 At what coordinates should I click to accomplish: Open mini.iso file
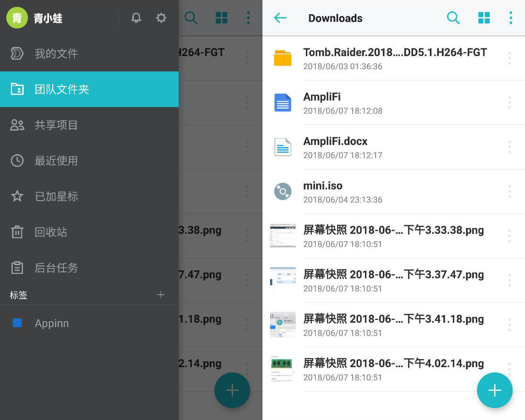(x=394, y=192)
